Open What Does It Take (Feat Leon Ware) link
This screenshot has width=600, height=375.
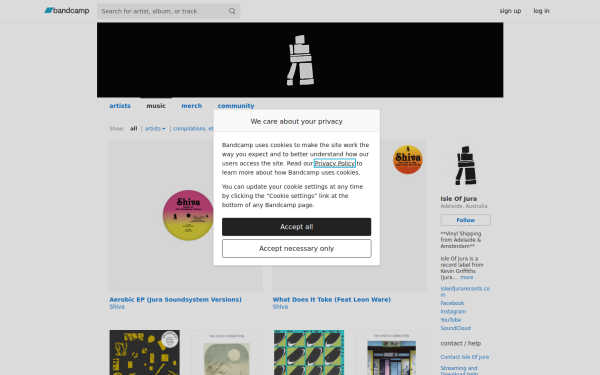point(331,300)
